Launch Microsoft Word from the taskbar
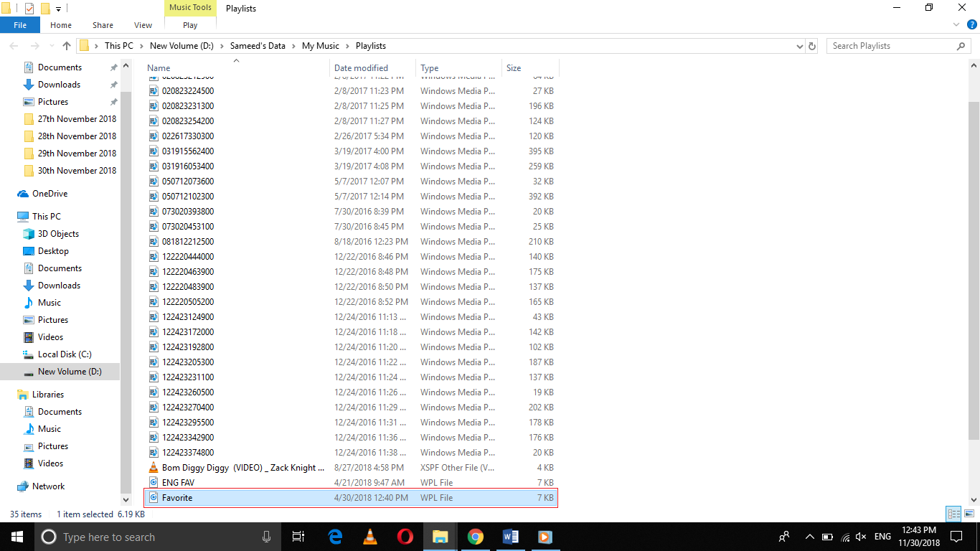This screenshot has height=551, width=980. [x=510, y=537]
